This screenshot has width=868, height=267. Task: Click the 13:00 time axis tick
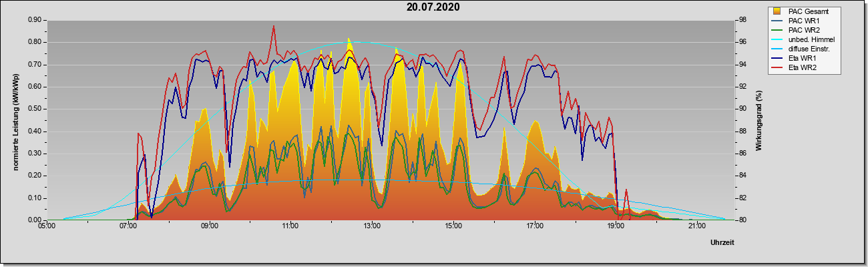[x=372, y=227]
